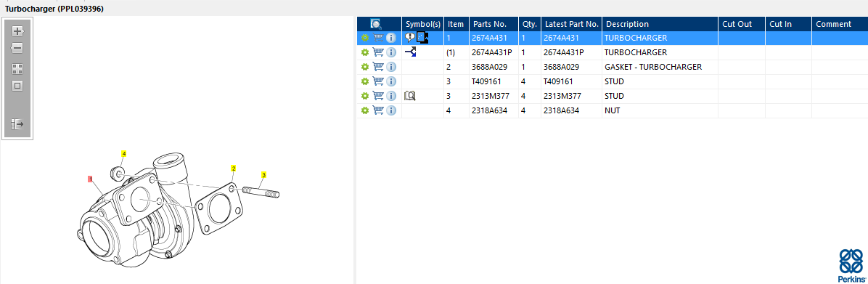Screen dimensions: 868x284
Task: Select callout 1 on the diagram
Action: (x=90, y=179)
